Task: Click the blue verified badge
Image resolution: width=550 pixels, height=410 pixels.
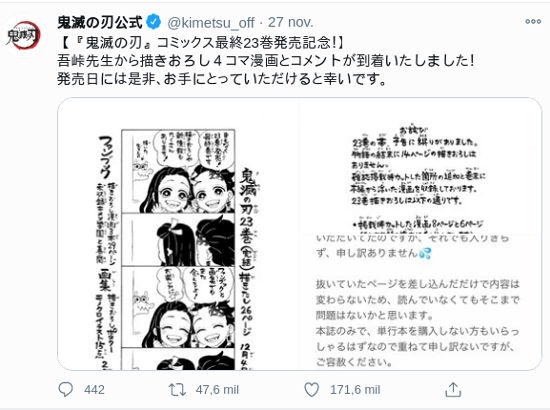Action: point(153,22)
